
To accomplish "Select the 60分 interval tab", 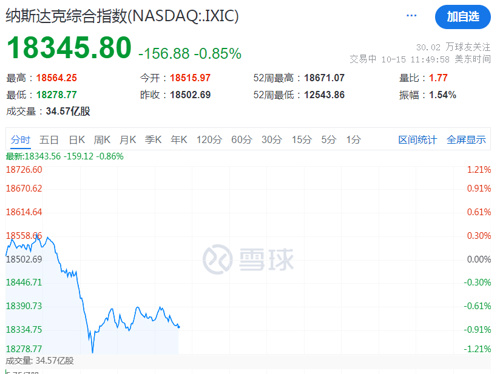I will (241, 140).
